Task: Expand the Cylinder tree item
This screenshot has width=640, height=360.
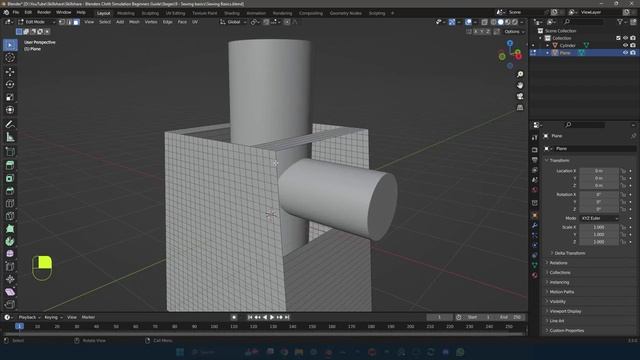Action: point(548,45)
